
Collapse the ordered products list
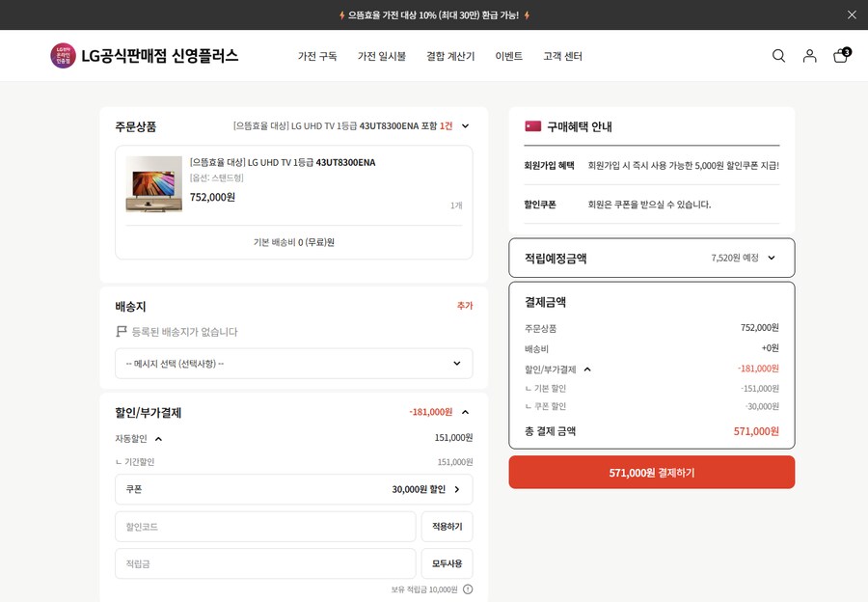[465, 126]
